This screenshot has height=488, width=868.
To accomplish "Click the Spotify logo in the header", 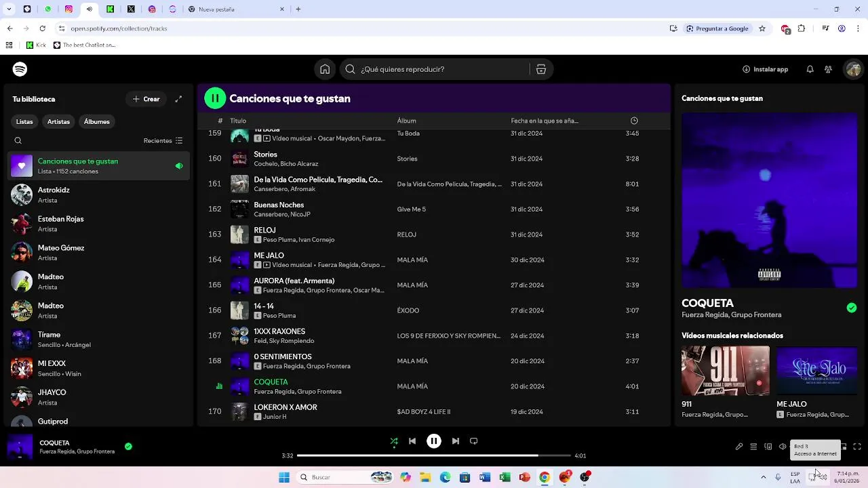I will click(x=20, y=69).
